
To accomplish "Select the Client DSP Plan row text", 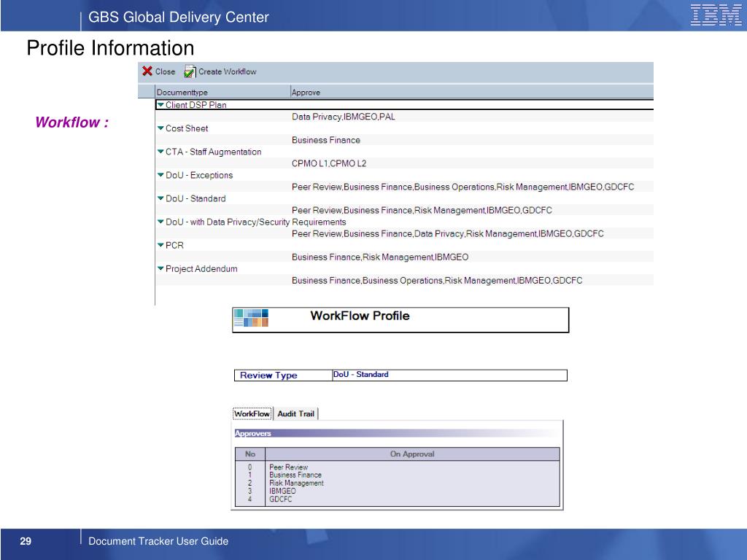I will pyautogui.click(x=196, y=105).
